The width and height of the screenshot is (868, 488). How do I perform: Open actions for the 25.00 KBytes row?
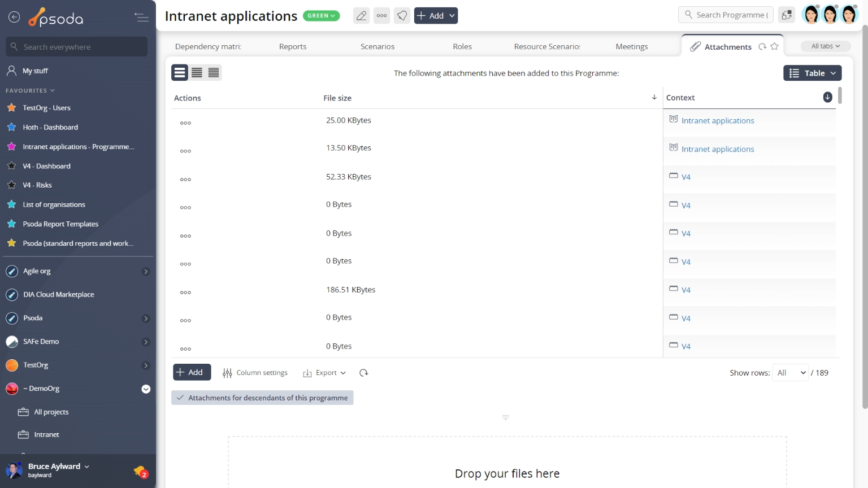pos(185,123)
